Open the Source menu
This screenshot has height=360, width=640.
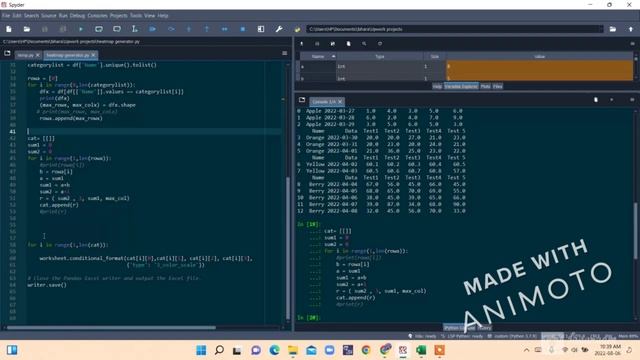(49, 16)
